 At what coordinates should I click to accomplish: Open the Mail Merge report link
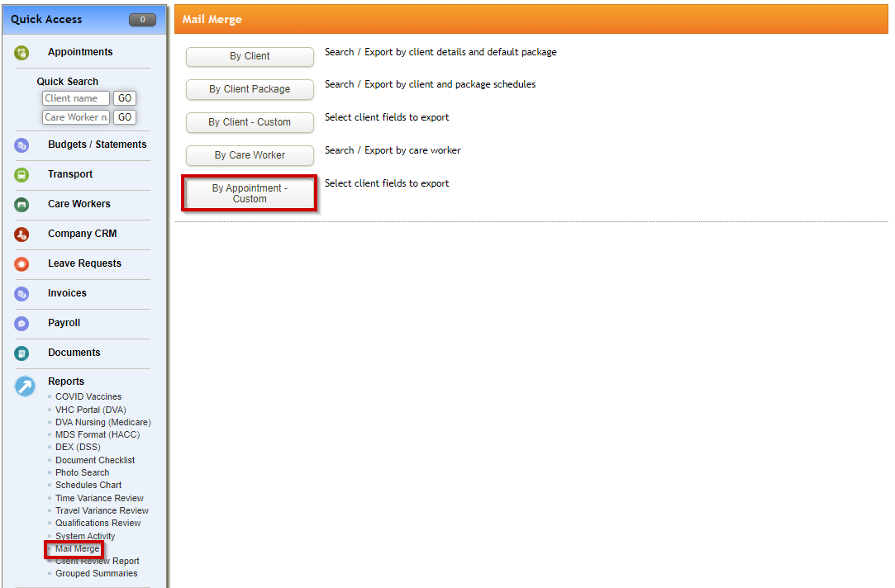point(77,548)
